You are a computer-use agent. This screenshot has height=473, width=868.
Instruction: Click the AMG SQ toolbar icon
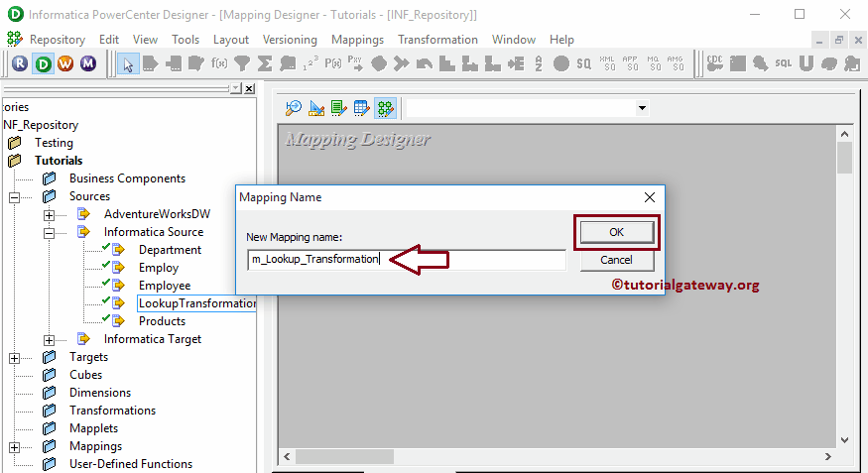pos(676,63)
